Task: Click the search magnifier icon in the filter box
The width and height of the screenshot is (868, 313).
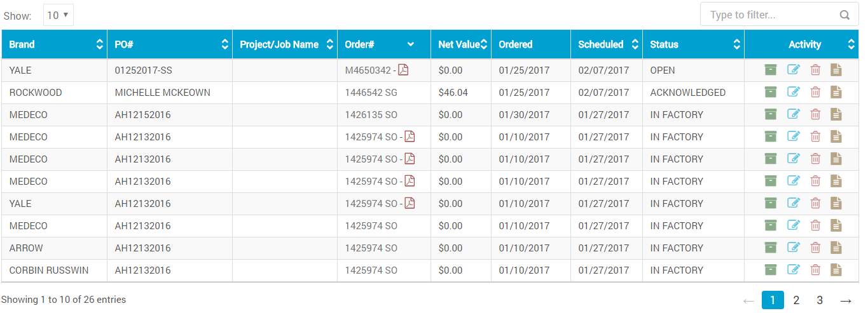Action: [x=844, y=15]
